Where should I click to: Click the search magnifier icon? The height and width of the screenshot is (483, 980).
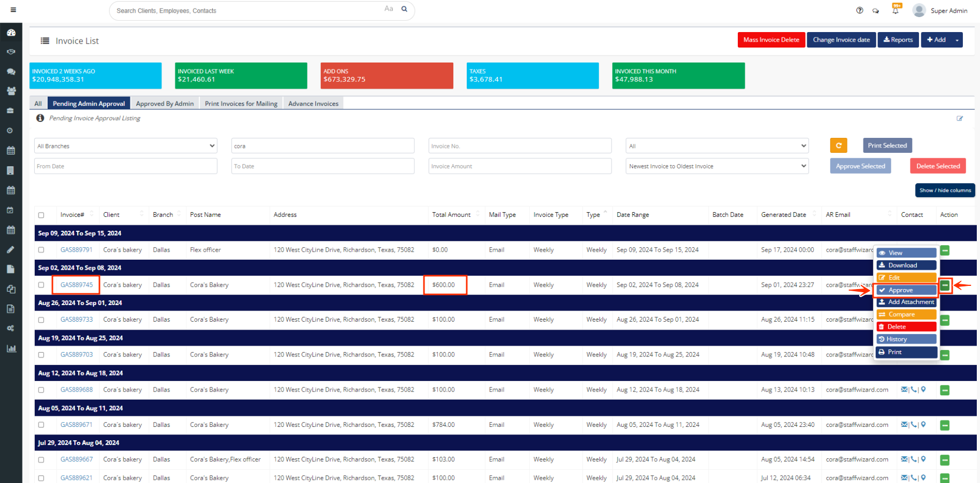[x=404, y=9]
